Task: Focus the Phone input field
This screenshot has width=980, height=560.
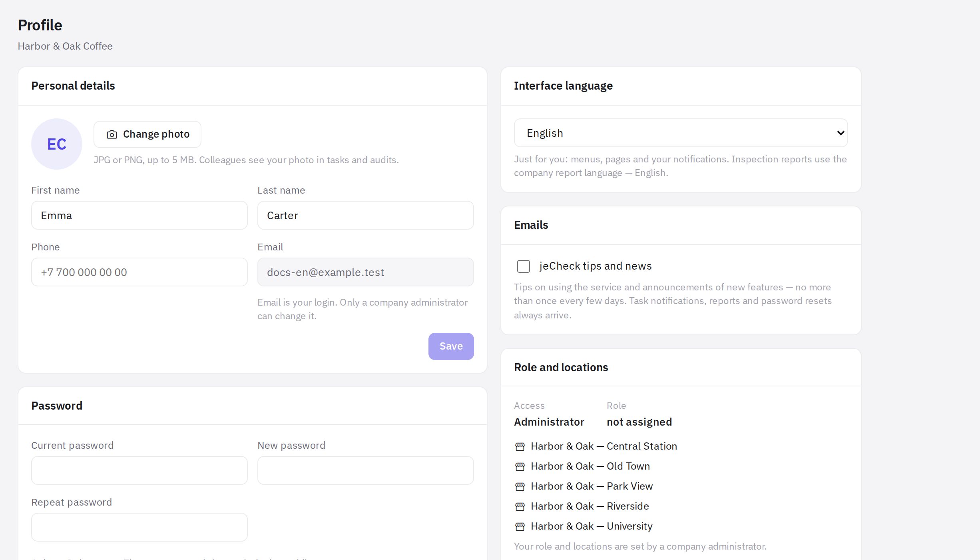Action: [139, 272]
